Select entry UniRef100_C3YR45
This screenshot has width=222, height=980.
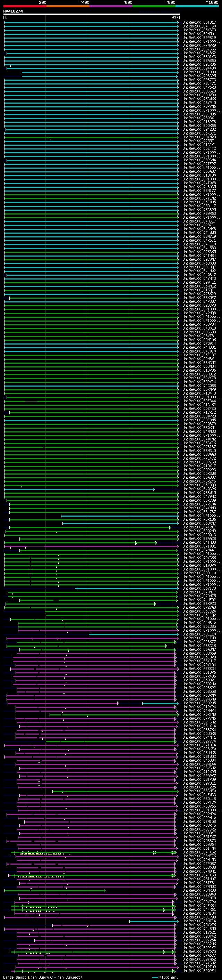pos(199,103)
